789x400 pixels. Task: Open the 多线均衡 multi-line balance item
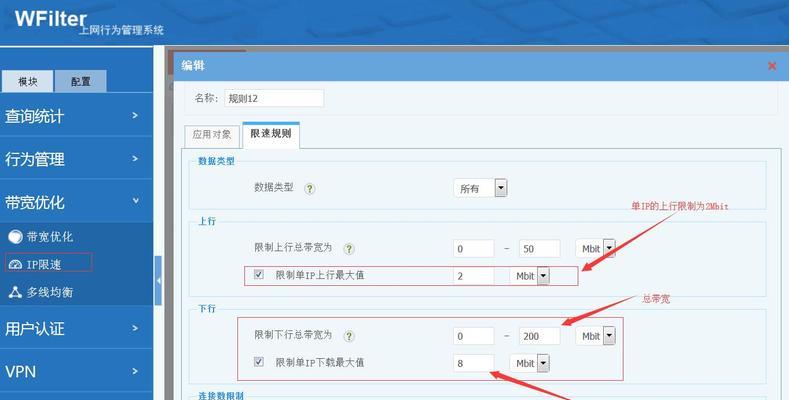click(x=43, y=292)
